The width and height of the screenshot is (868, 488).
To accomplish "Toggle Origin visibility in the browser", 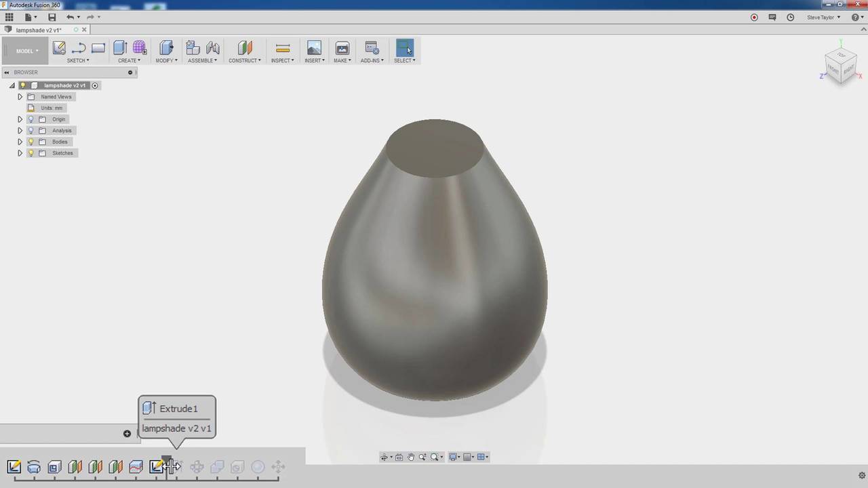I will pyautogui.click(x=31, y=119).
